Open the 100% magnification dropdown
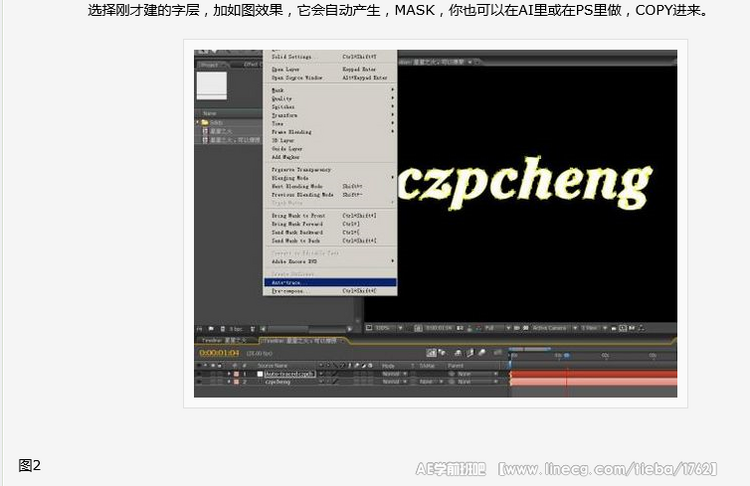 [x=388, y=328]
